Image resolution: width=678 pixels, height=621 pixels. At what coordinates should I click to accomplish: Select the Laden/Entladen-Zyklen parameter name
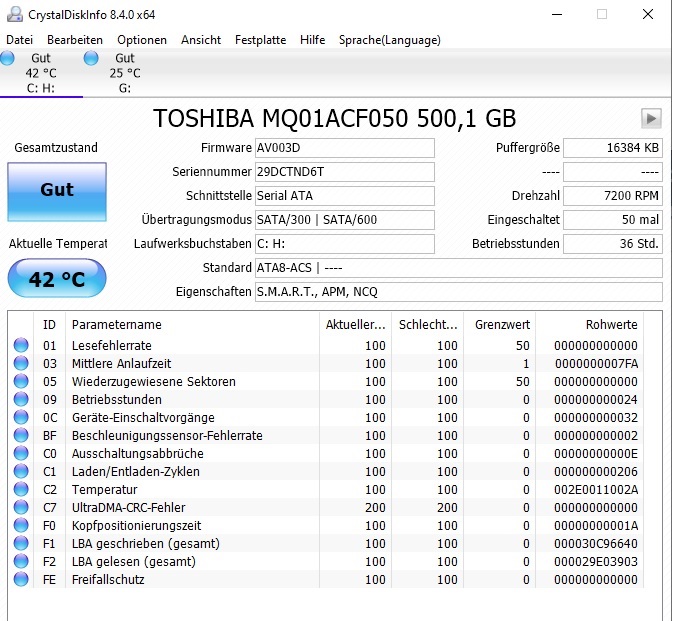pyautogui.click(x=136, y=471)
